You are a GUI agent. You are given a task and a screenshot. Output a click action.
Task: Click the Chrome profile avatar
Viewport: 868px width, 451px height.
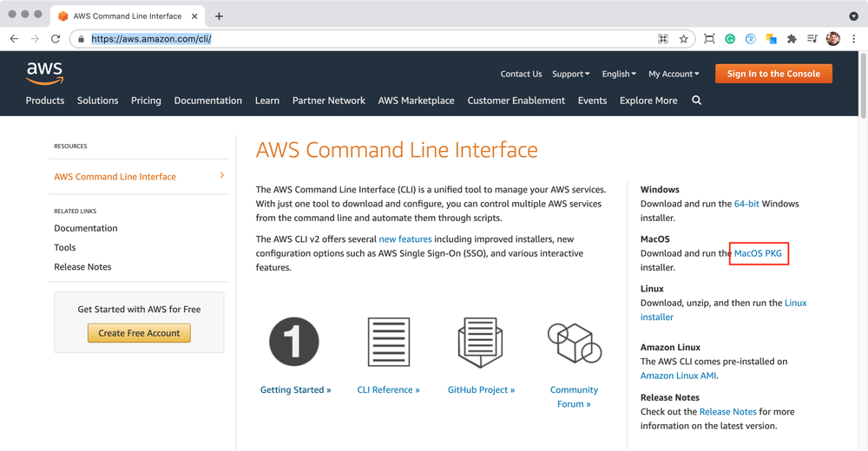pos(833,39)
